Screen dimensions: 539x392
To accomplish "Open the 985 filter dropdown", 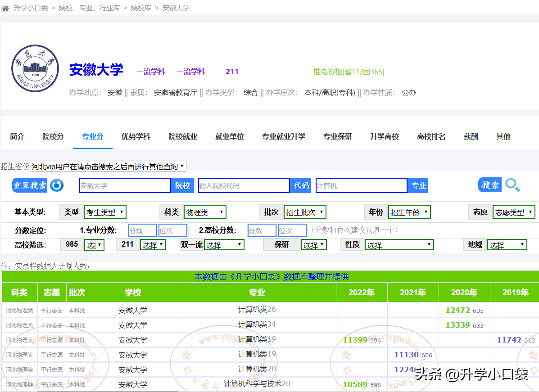I will (x=94, y=245).
